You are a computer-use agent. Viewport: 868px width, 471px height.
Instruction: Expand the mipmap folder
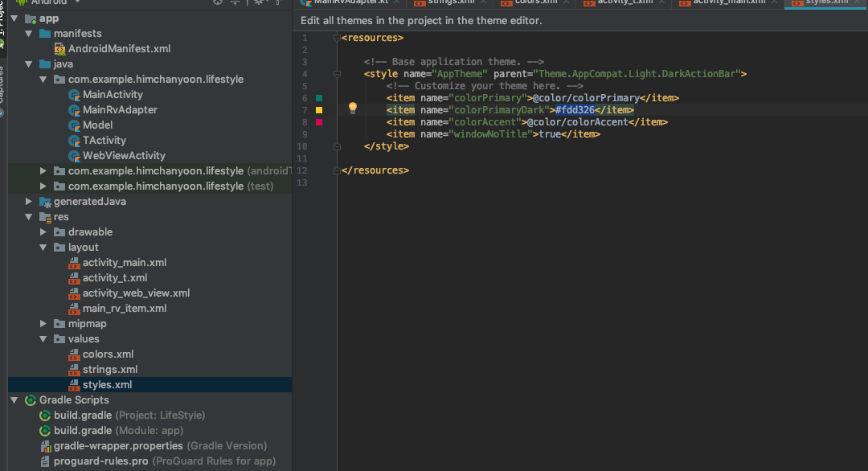point(43,324)
